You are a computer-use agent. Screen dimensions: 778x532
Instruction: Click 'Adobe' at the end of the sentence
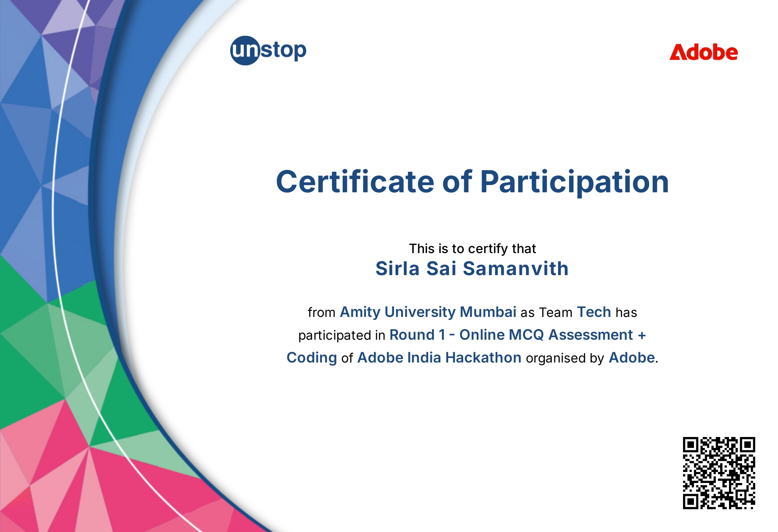point(632,358)
